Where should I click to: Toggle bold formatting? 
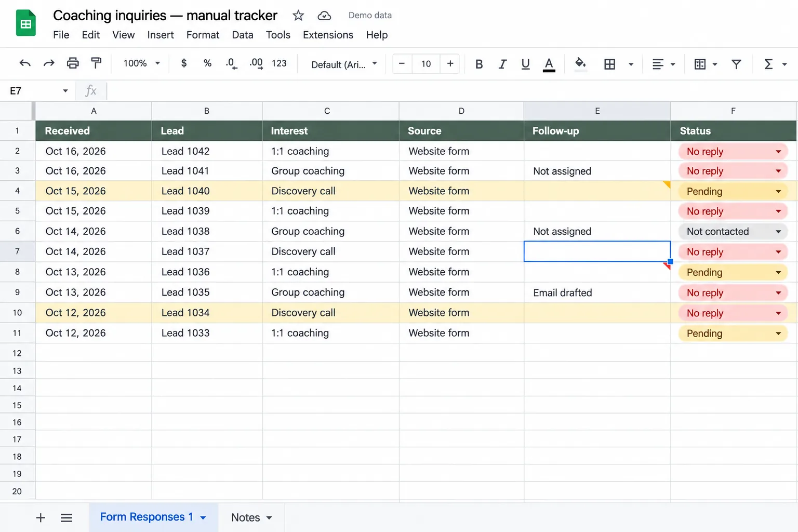pos(479,64)
